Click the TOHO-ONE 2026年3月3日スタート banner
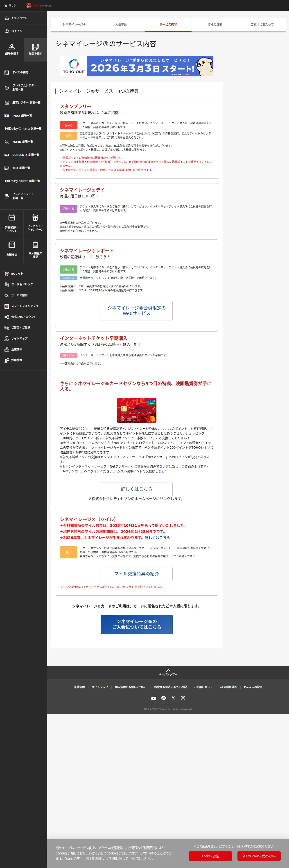This screenshot has width=289, height=868. pos(137,66)
